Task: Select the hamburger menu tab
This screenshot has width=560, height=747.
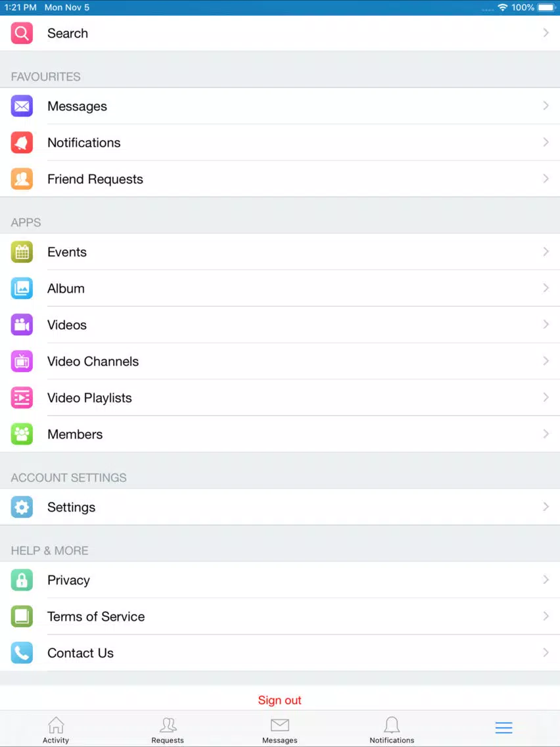Action: (503, 728)
